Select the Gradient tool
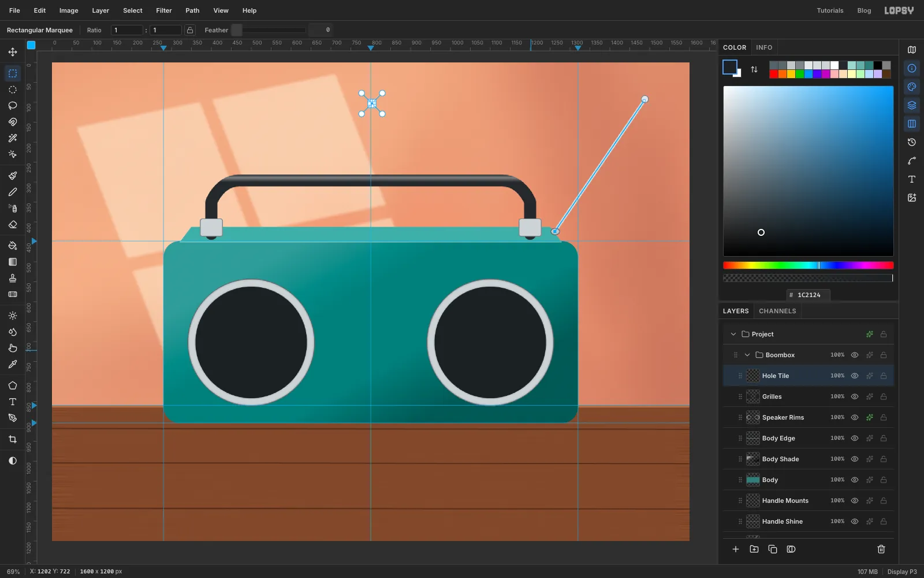924x578 pixels. [x=13, y=262]
